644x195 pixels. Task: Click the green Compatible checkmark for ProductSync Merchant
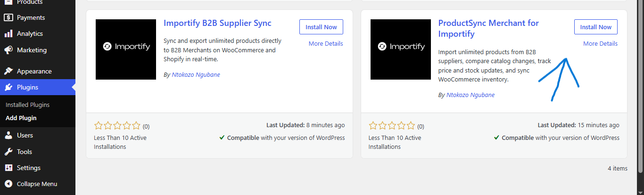(496, 138)
